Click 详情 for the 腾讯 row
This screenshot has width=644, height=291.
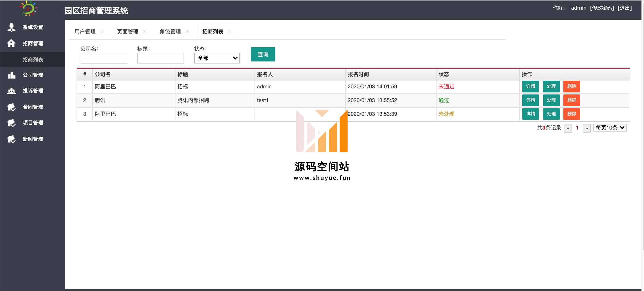coord(530,100)
